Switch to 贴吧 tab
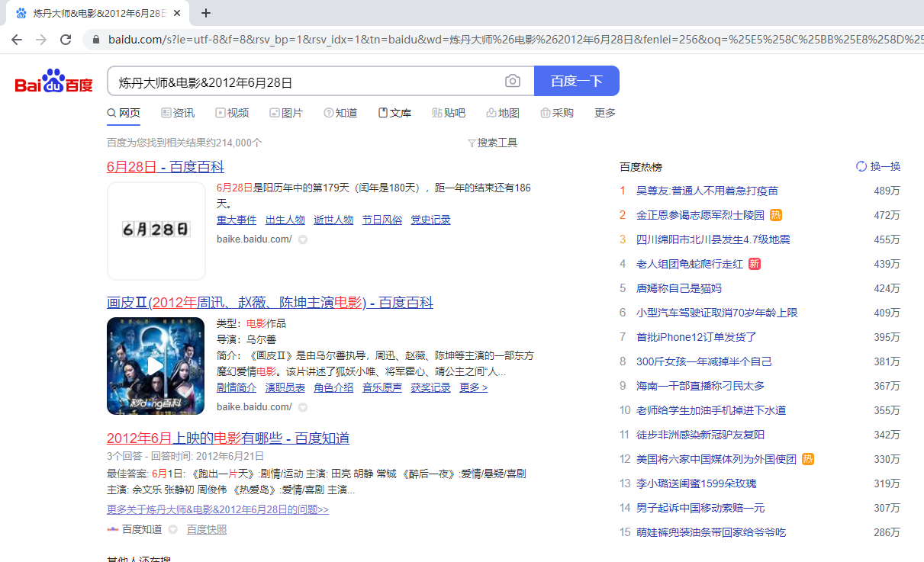924x562 pixels. [449, 113]
